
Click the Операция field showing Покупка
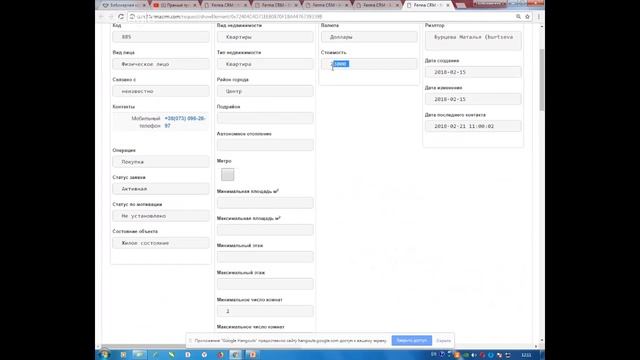(x=161, y=162)
